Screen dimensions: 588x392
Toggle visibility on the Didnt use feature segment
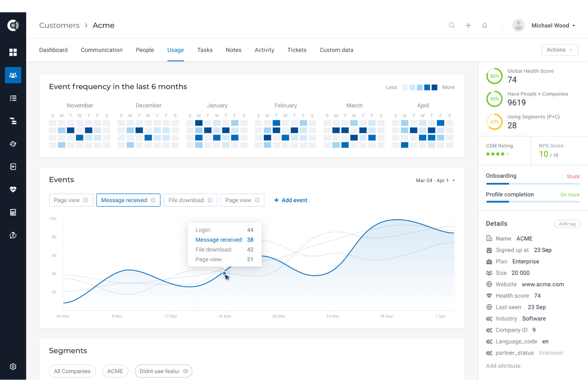point(186,371)
